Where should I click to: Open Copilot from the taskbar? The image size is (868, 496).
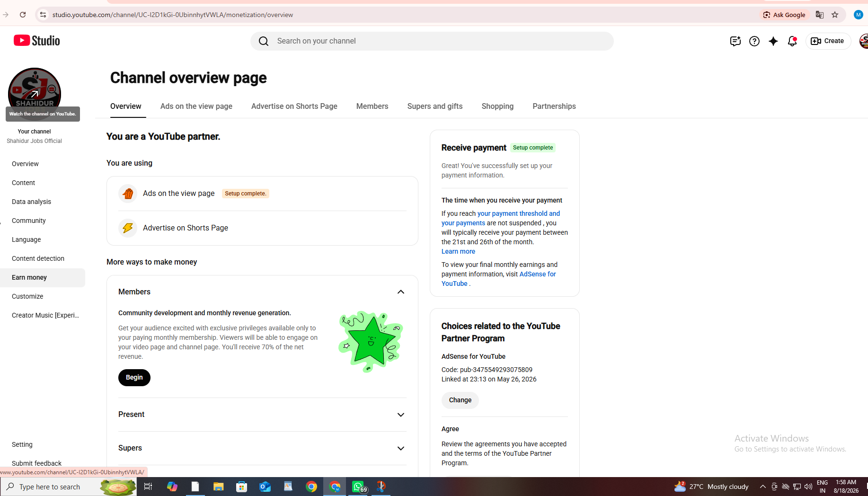coord(172,487)
